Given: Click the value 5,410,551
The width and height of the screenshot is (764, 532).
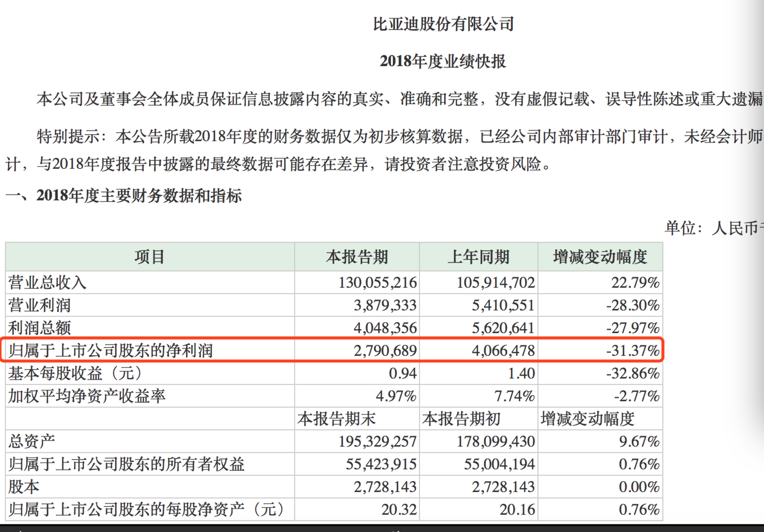Looking at the screenshot, I should 503,305.
